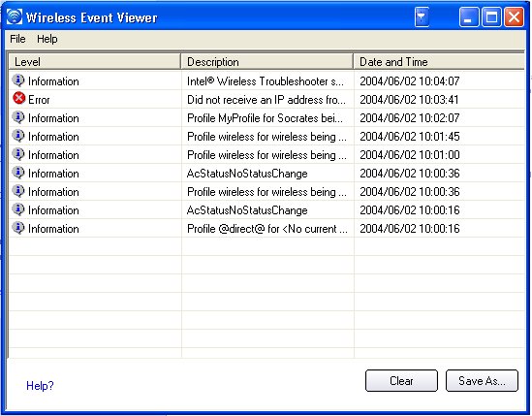Image resolution: width=532 pixels, height=416 pixels.
Task: Click the red Error icon in the list
Action: (x=19, y=98)
